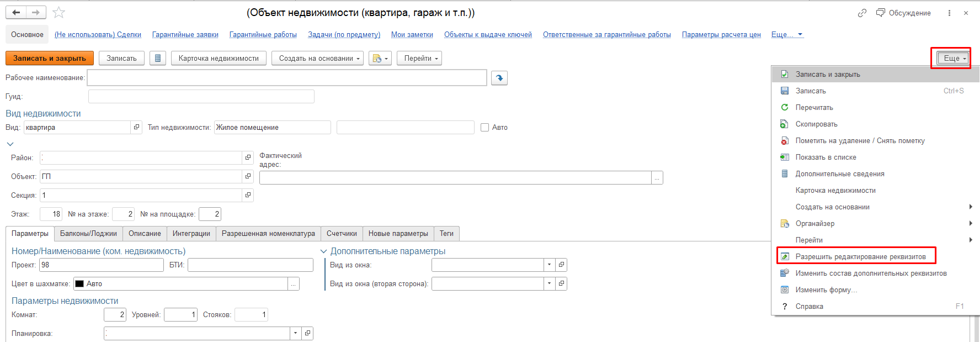Click ellipsis button of Цвет в шахматке
The width and height of the screenshot is (980, 342).
(x=294, y=283)
